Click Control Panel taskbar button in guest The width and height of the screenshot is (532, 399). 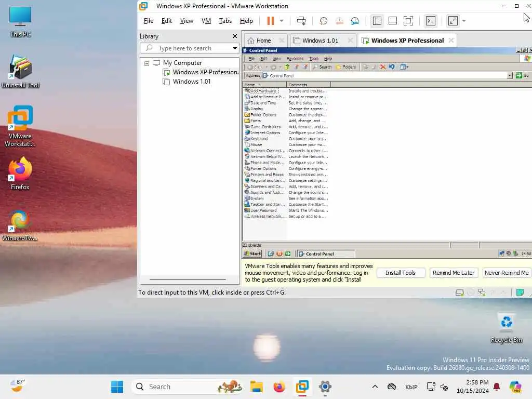click(x=326, y=254)
